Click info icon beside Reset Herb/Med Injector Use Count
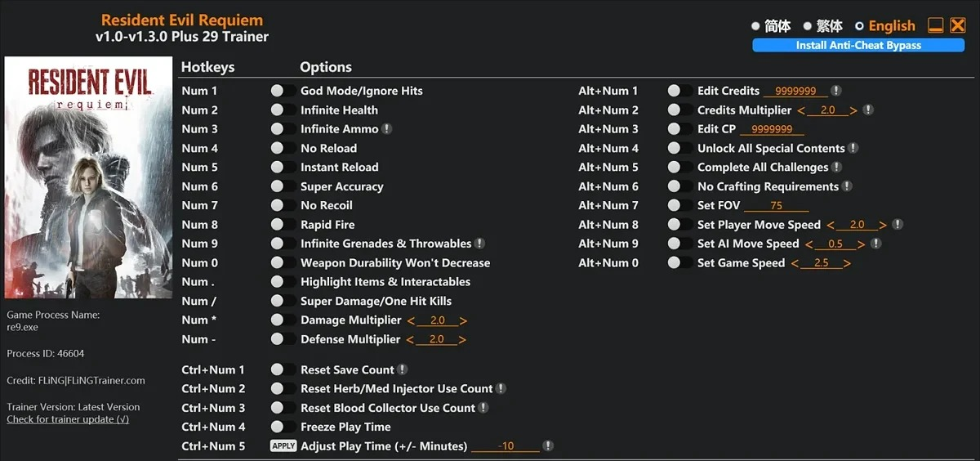Image resolution: width=980 pixels, height=461 pixels. (x=501, y=389)
